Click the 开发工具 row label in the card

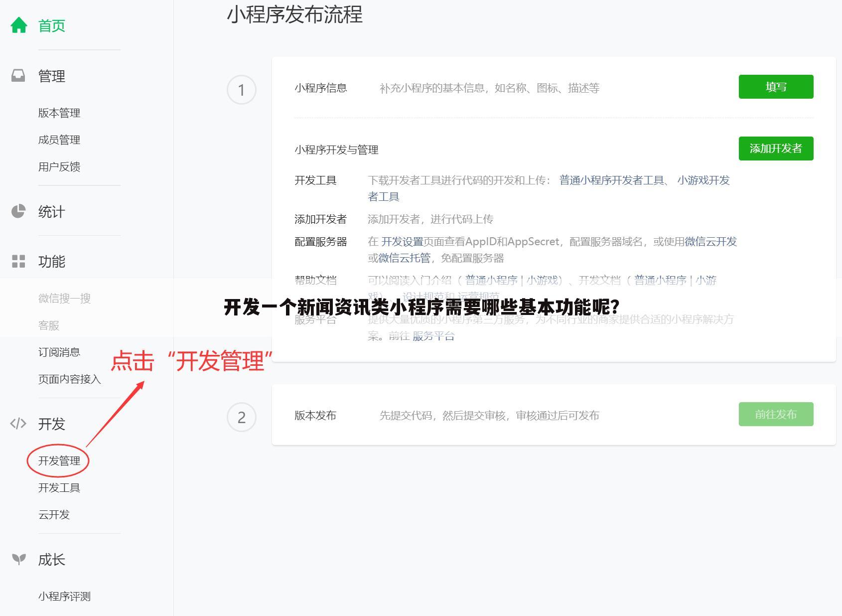pyautogui.click(x=315, y=180)
